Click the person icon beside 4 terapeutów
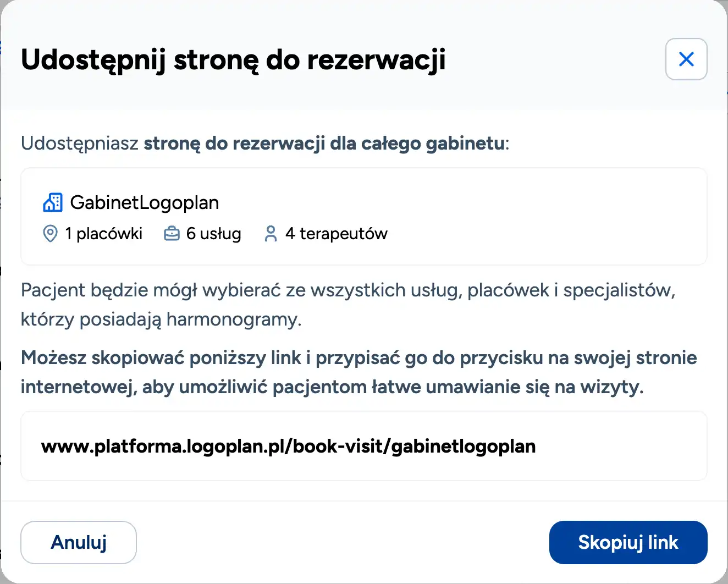The width and height of the screenshot is (728, 584). (271, 233)
